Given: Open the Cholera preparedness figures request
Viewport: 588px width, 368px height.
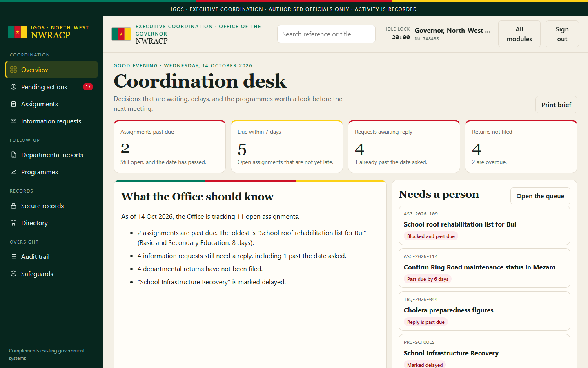Looking at the screenshot, I should tap(484, 311).
